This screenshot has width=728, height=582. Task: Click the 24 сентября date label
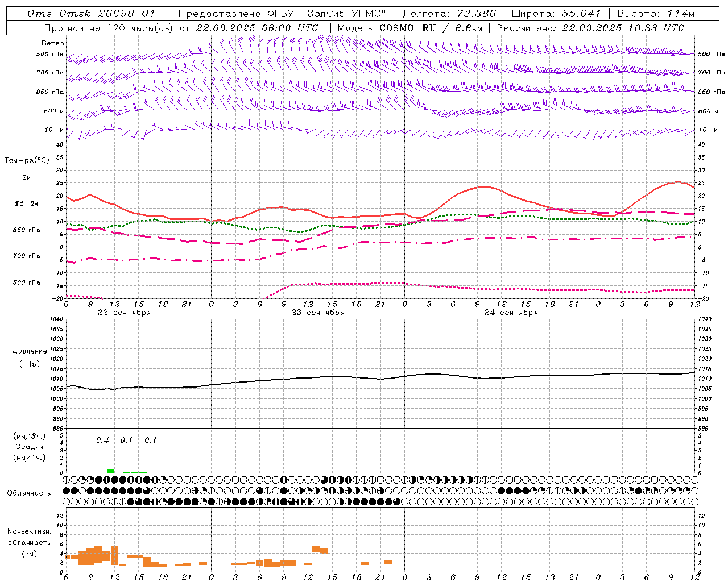(511, 313)
